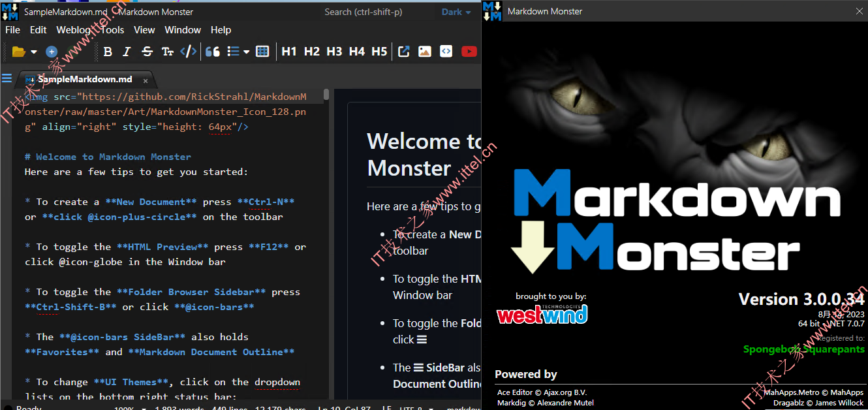Close the SampleMarkdown.md tab
The image size is (868, 410).
pos(146,81)
